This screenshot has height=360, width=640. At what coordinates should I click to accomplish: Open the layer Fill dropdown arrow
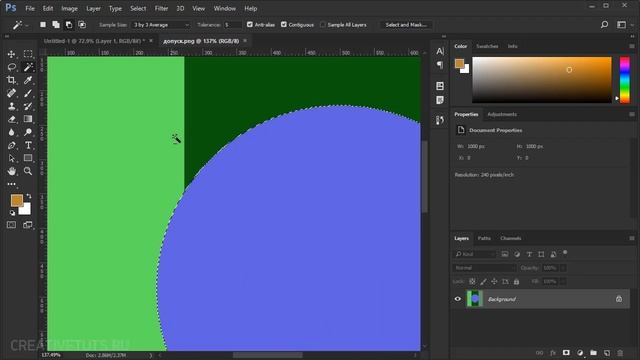(562, 282)
